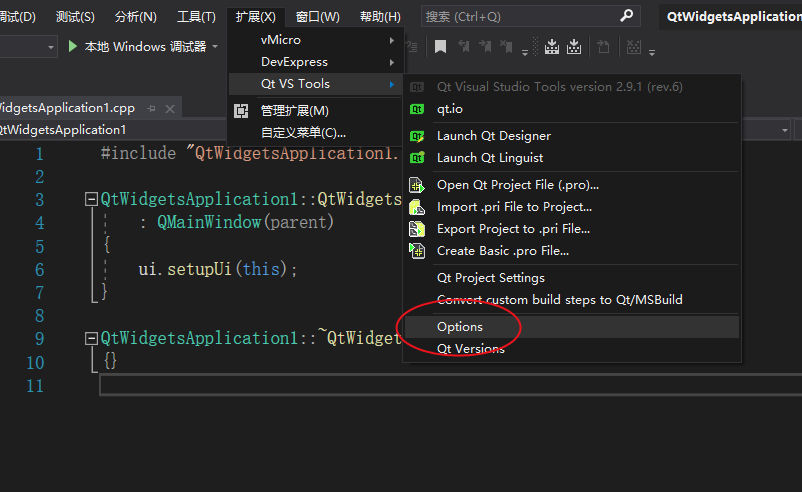Click dimmed dotted-grid icon with X
The image size is (802, 492).
coord(634,47)
